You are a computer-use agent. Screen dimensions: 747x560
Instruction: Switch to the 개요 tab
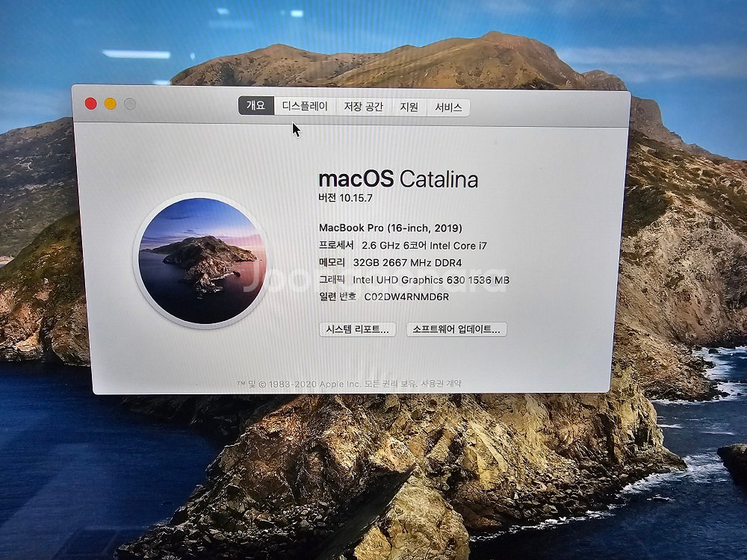[x=256, y=106]
